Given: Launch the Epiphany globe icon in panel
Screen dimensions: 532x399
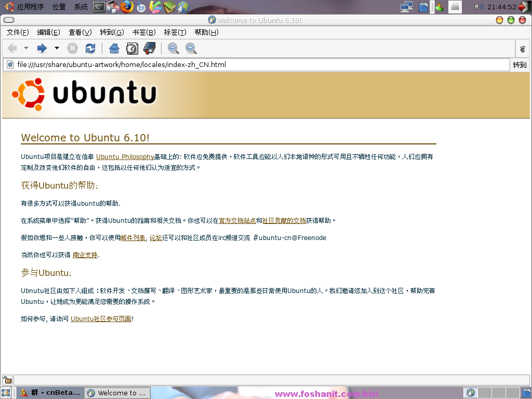Looking at the screenshot, I should point(183,7).
